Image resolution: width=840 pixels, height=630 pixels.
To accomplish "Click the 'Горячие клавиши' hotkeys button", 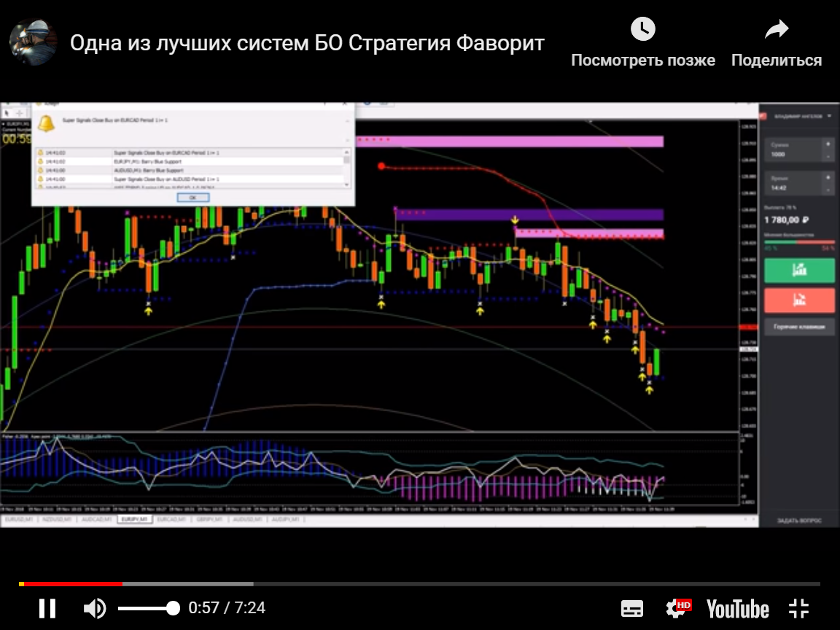I will coord(798,327).
